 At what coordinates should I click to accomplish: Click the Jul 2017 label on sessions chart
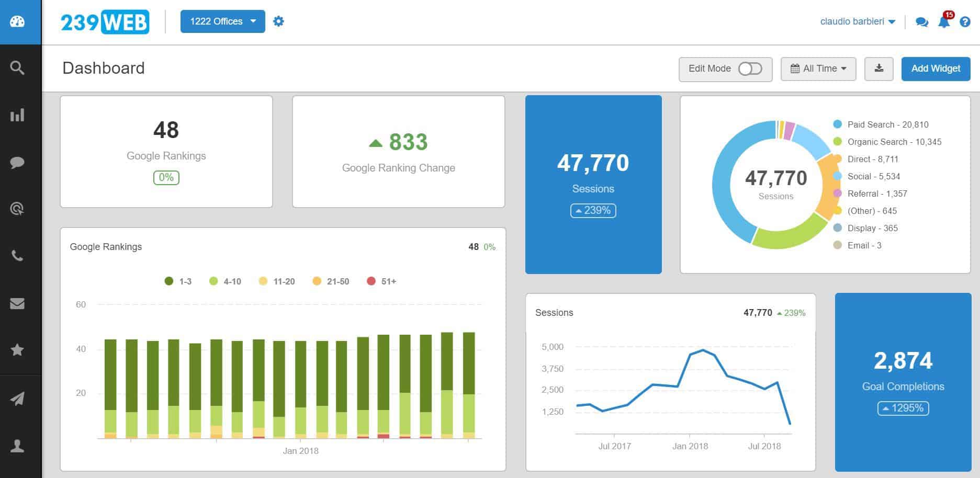(x=614, y=446)
